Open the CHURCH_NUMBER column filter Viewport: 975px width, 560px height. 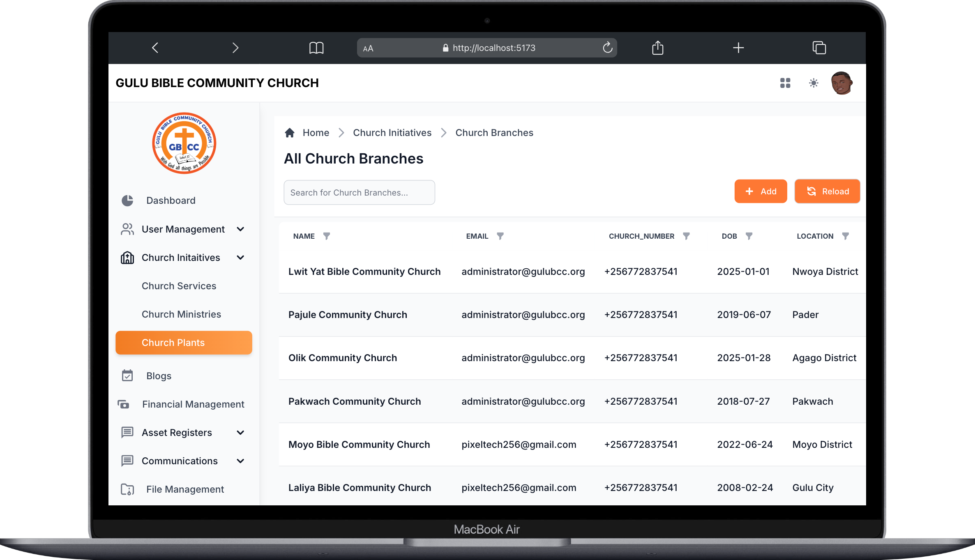(x=687, y=236)
